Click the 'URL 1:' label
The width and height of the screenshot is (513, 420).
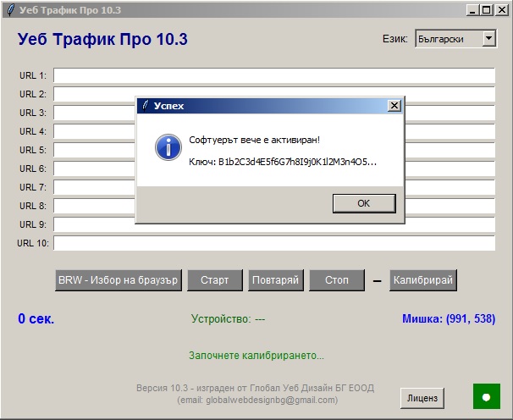(33, 75)
